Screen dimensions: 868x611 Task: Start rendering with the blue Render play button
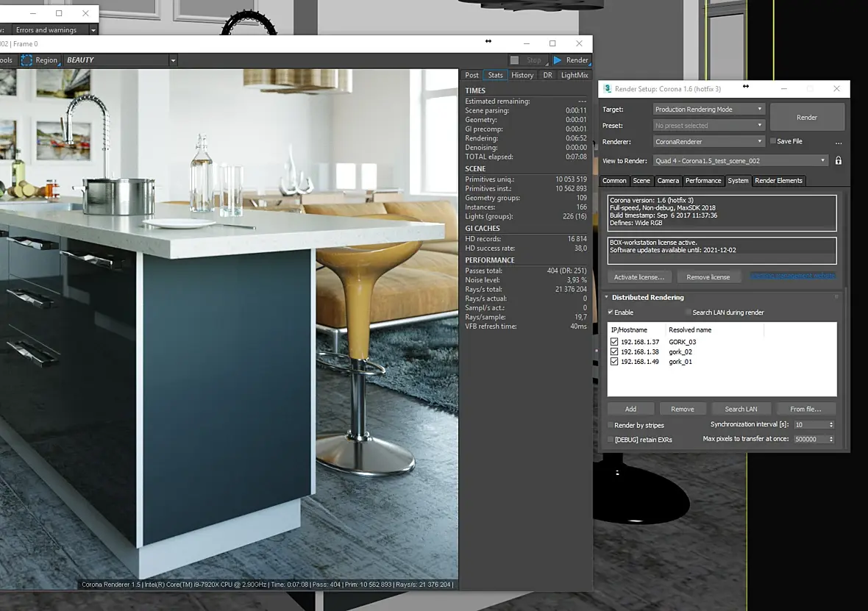(572, 60)
